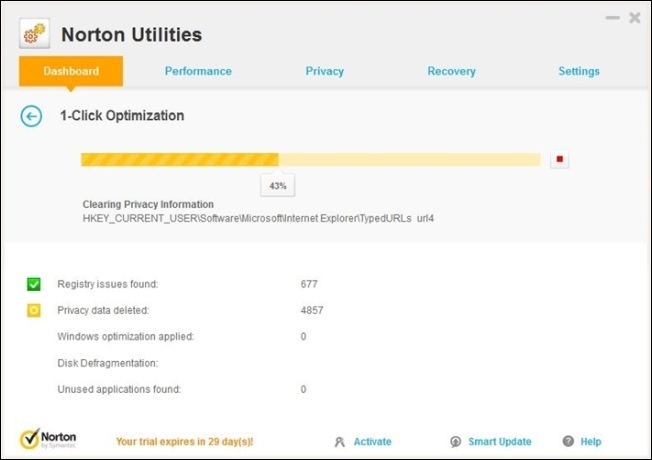The image size is (652, 460).
Task: Click the optimization progress bar
Action: (311, 160)
